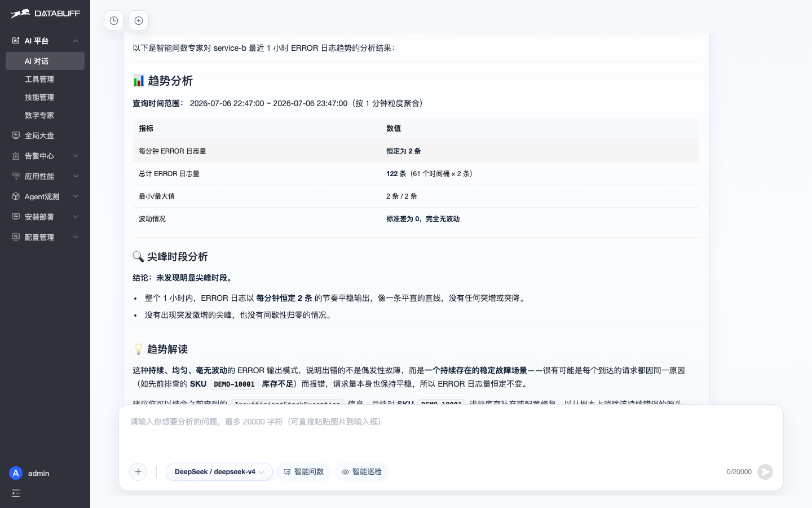Click the 配置管理 icon in sidebar
The height and width of the screenshot is (508, 812).
pyautogui.click(x=16, y=237)
